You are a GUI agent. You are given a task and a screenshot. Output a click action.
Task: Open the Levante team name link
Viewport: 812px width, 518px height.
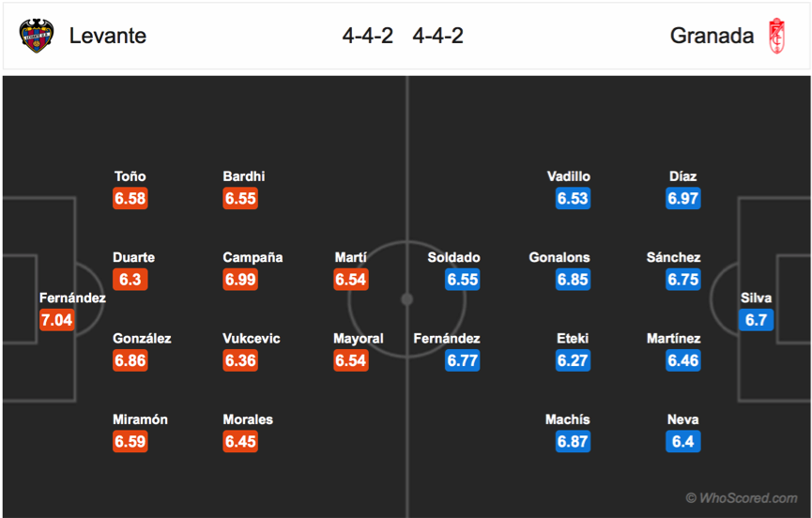click(x=108, y=36)
